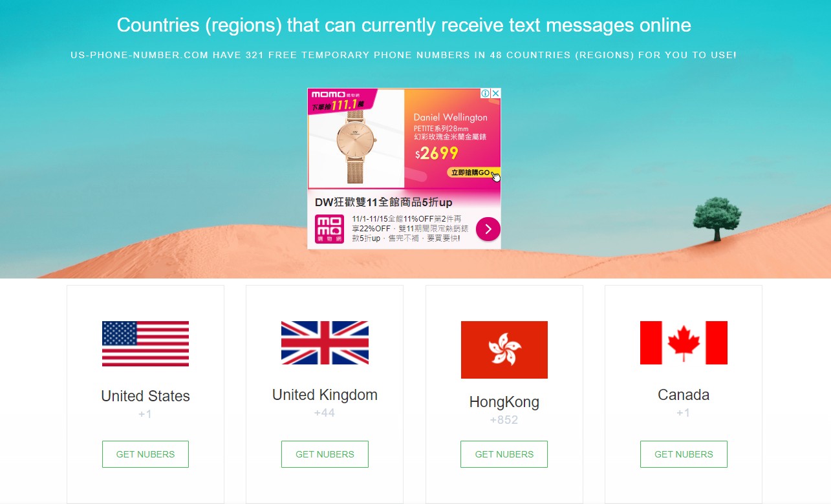Select the Canada maple leaf flag
This screenshot has height=504, width=831.
[684, 343]
